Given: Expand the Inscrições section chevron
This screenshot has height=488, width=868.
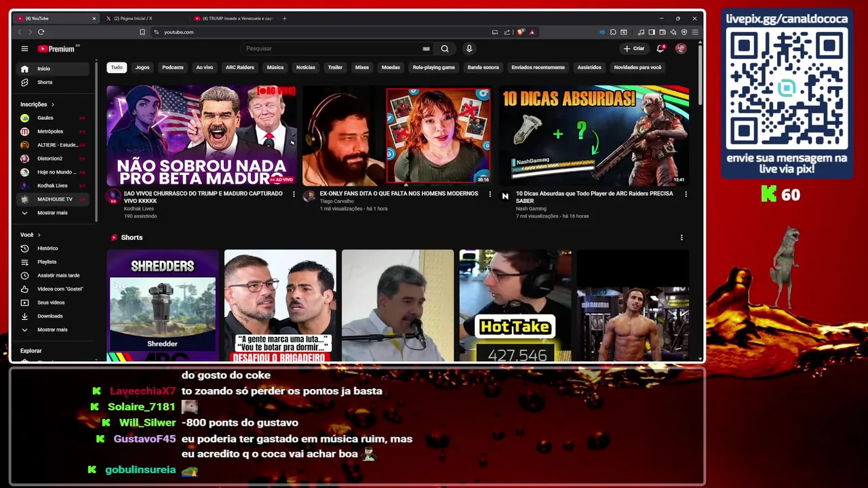Looking at the screenshot, I should (52, 104).
